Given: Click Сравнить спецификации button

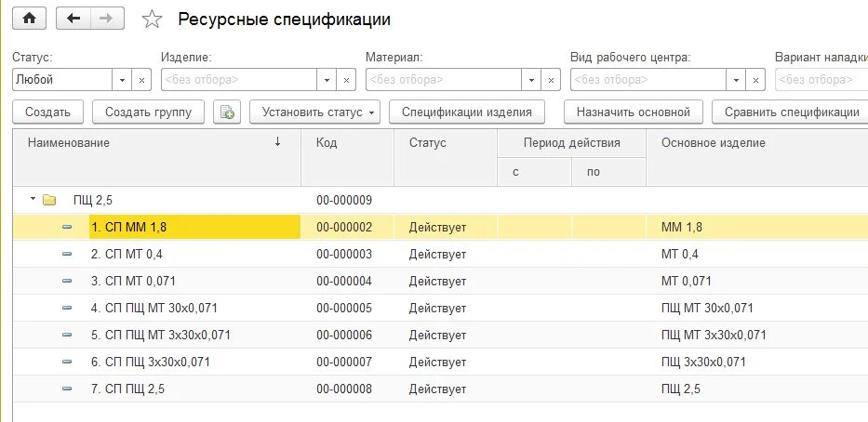Looking at the screenshot, I should click(792, 112).
